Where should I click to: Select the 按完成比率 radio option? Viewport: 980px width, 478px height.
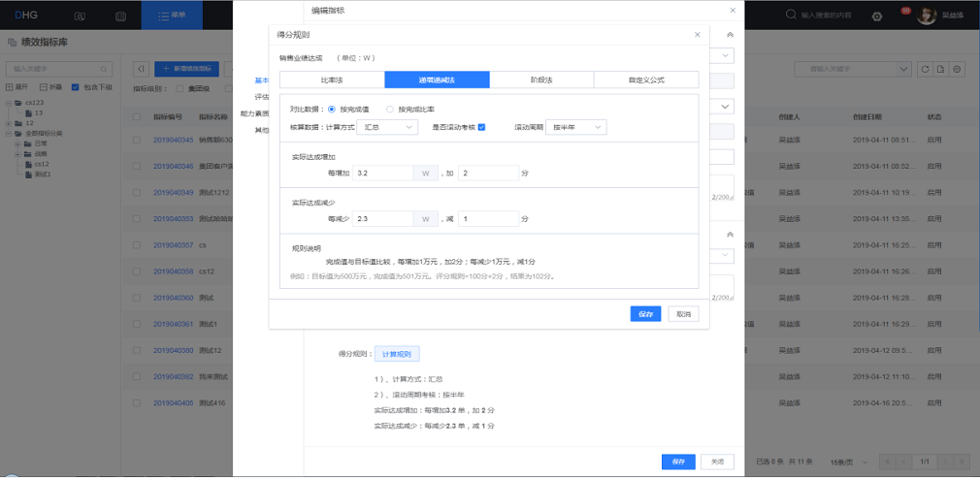390,109
